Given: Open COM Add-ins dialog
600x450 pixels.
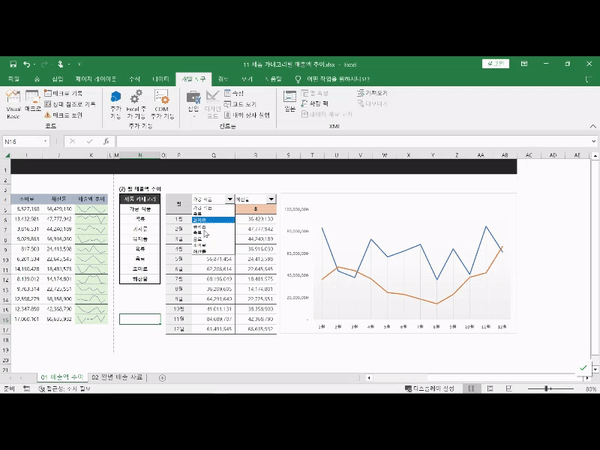Looking at the screenshot, I should tap(159, 103).
